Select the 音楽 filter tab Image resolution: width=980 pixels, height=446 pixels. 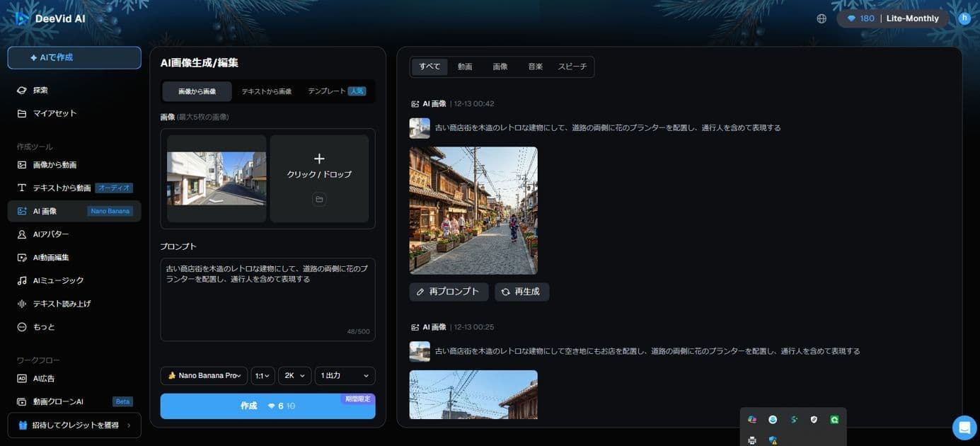(x=535, y=67)
